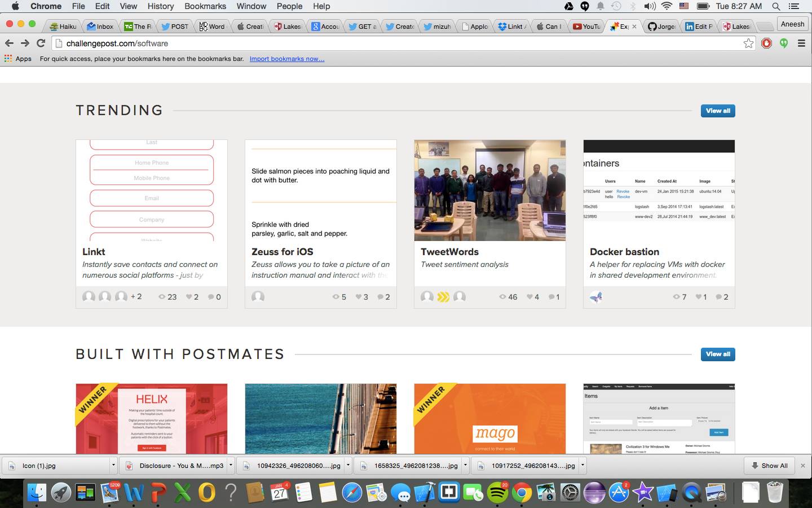
Task: Close the active Exp tab
Action: point(634,26)
